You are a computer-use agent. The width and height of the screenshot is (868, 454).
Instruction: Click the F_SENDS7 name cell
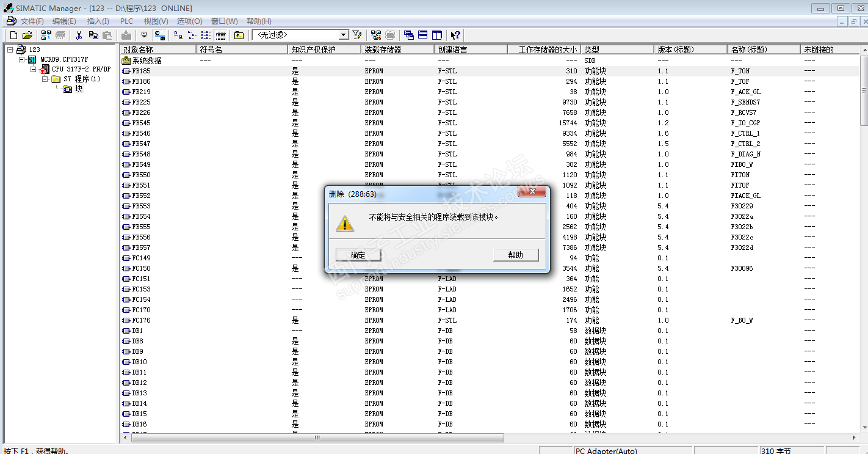pos(745,102)
